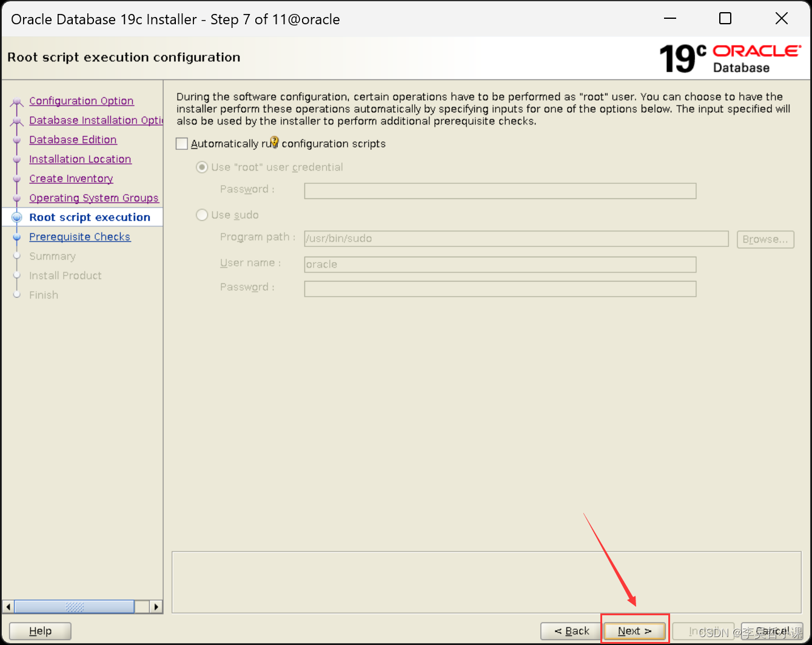This screenshot has width=812, height=645.
Task: Click the sidebar left scroll arrow
Action: click(8, 607)
